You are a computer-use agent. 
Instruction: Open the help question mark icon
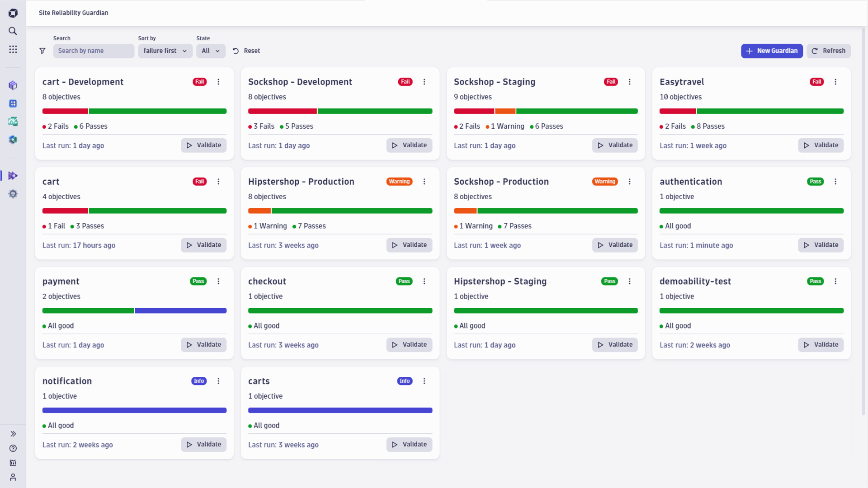(13, 448)
